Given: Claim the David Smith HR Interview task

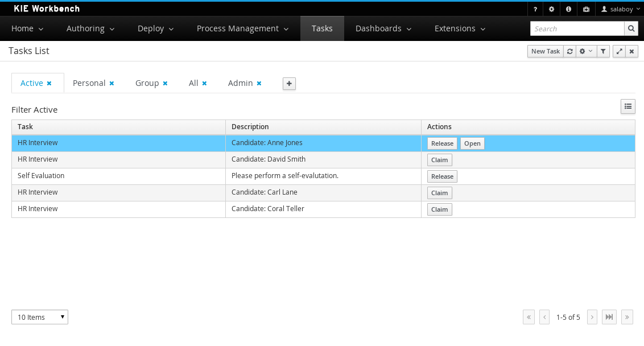Looking at the screenshot, I should click(439, 160).
